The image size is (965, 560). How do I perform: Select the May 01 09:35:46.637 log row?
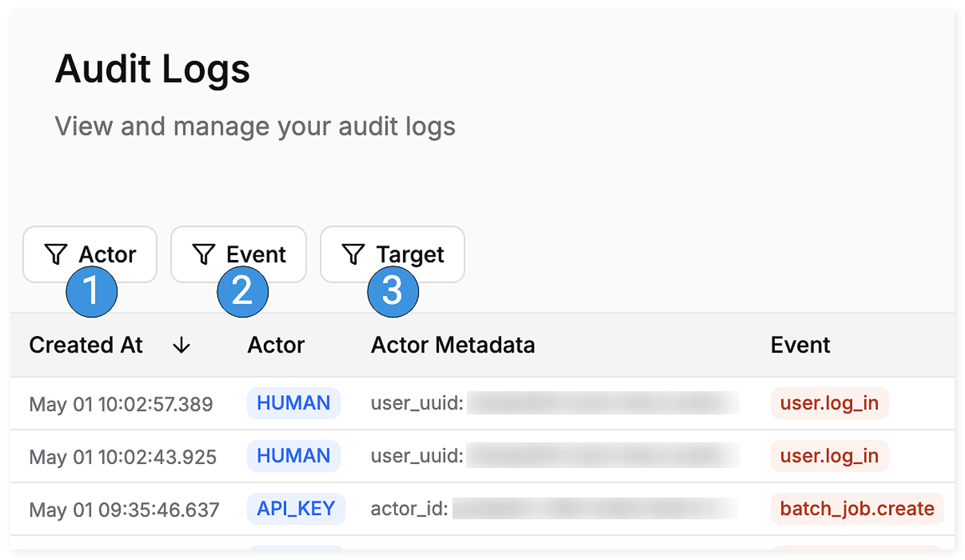pyautogui.click(x=482, y=509)
